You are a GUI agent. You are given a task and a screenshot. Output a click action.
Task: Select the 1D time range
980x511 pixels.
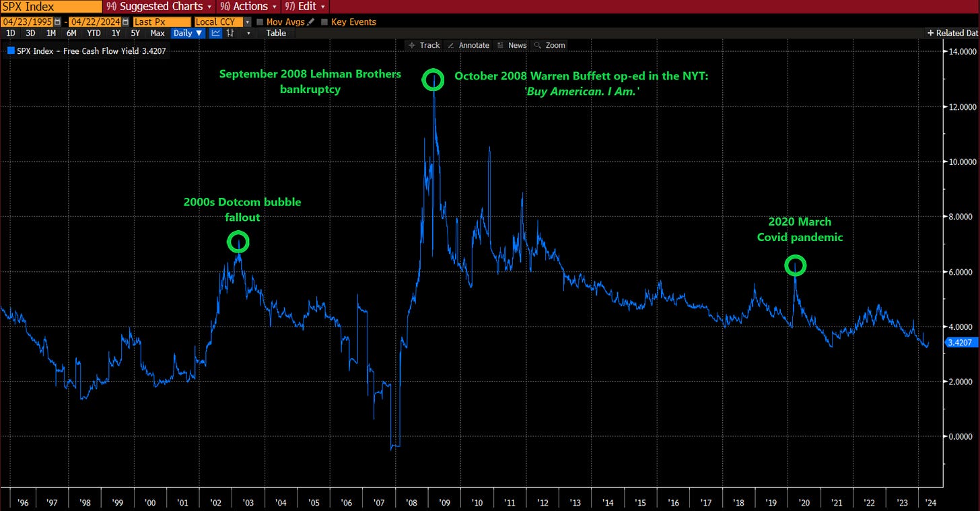coord(10,33)
